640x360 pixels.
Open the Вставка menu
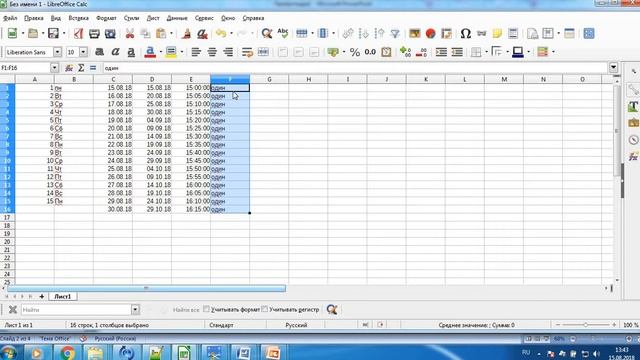(x=78, y=18)
